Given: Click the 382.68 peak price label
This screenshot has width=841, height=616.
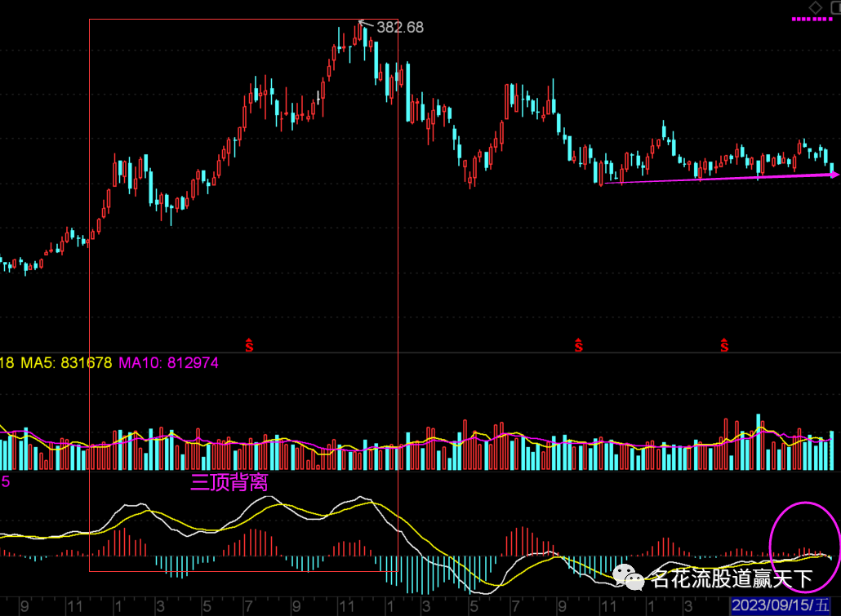Looking at the screenshot, I should [x=400, y=28].
